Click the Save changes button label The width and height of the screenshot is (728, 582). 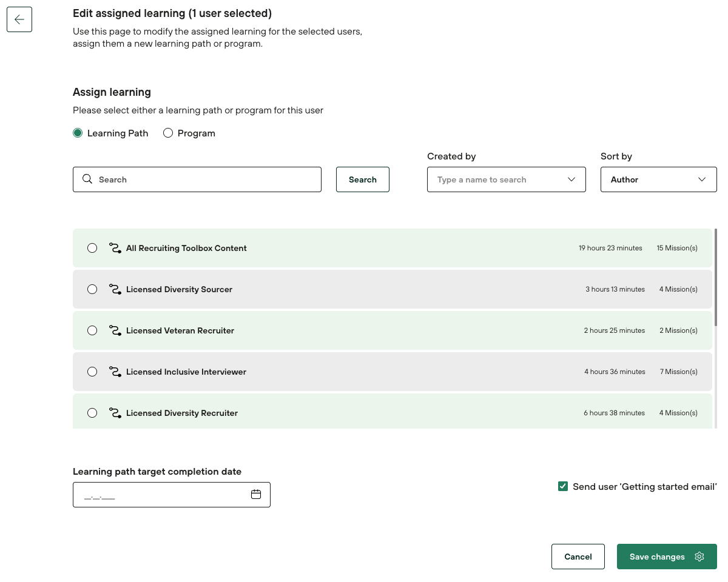(x=656, y=557)
